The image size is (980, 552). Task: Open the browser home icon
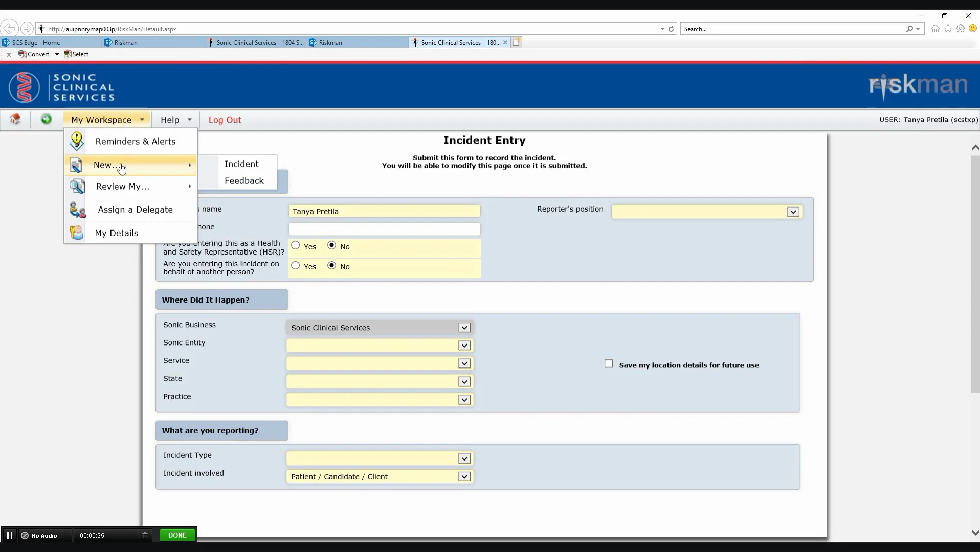[936, 29]
